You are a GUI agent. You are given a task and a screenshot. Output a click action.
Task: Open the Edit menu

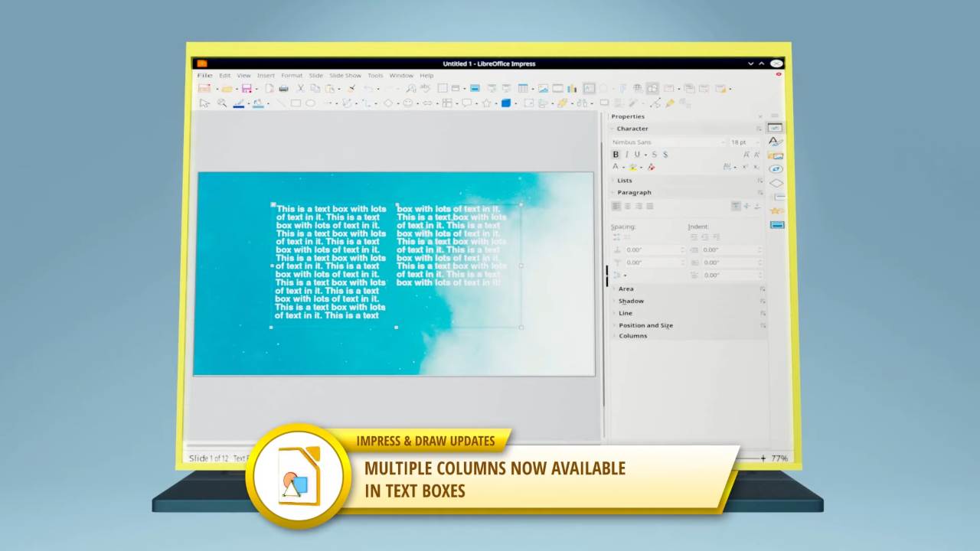224,76
